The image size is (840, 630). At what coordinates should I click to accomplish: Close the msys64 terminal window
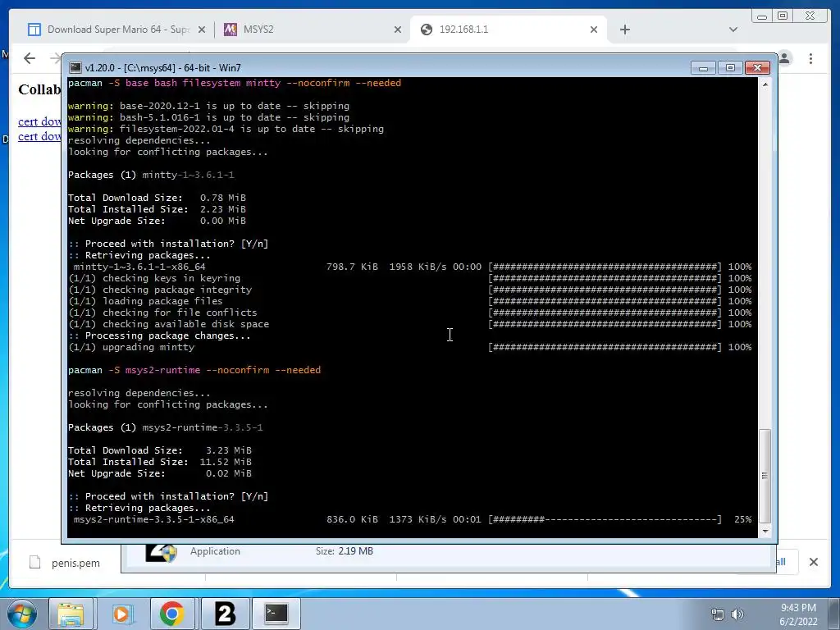(757, 67)
